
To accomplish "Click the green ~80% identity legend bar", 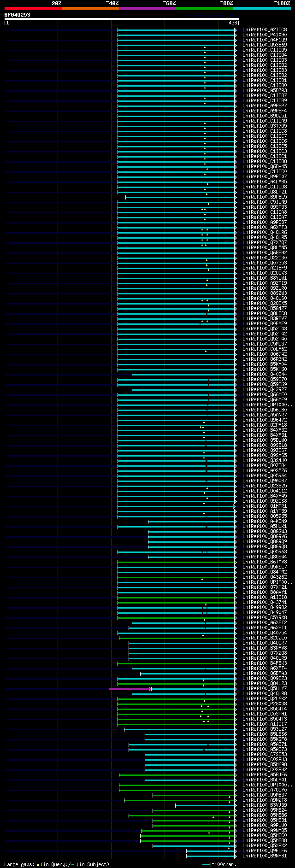I will (x=205, y=8).
